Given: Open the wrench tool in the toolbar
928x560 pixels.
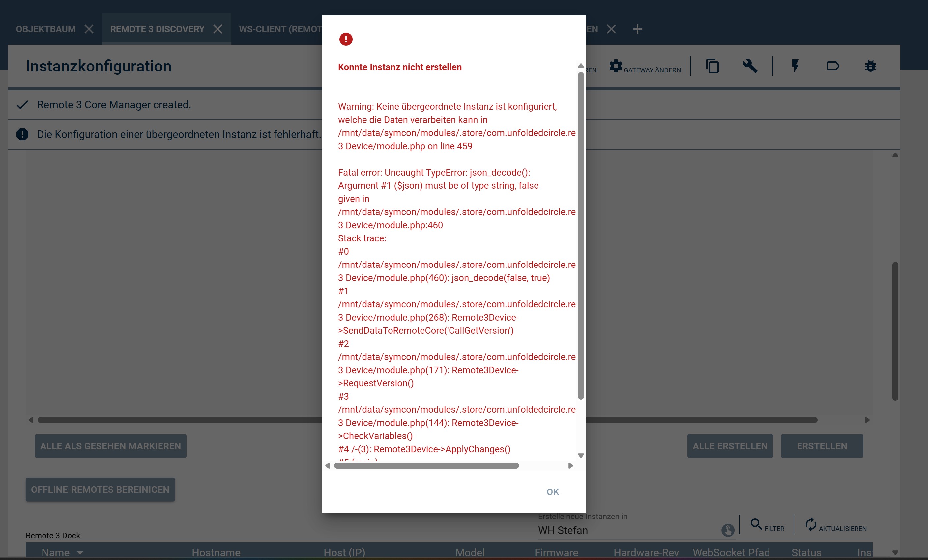Looking at the screenshot, I should 750,66.
